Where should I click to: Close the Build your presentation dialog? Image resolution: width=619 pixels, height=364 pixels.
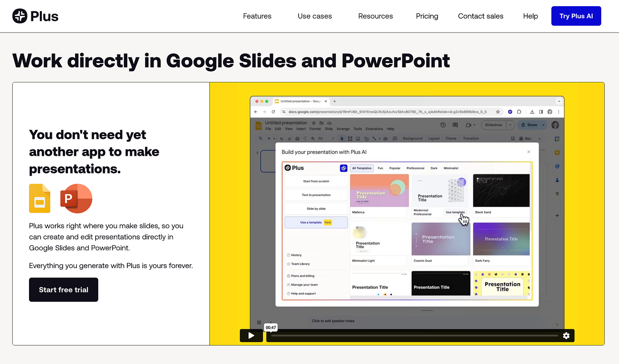point(529,152)
